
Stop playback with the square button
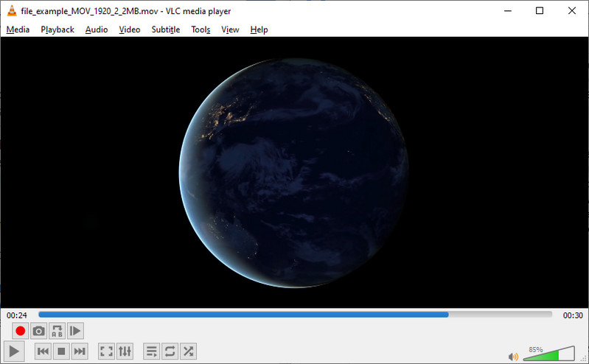62,351
